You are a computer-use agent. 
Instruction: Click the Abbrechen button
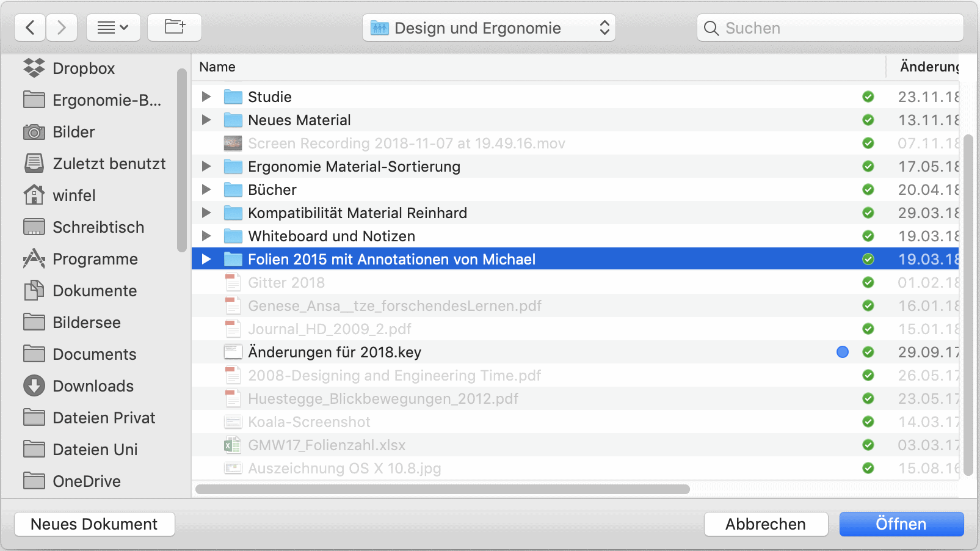(x=766, y=524)
